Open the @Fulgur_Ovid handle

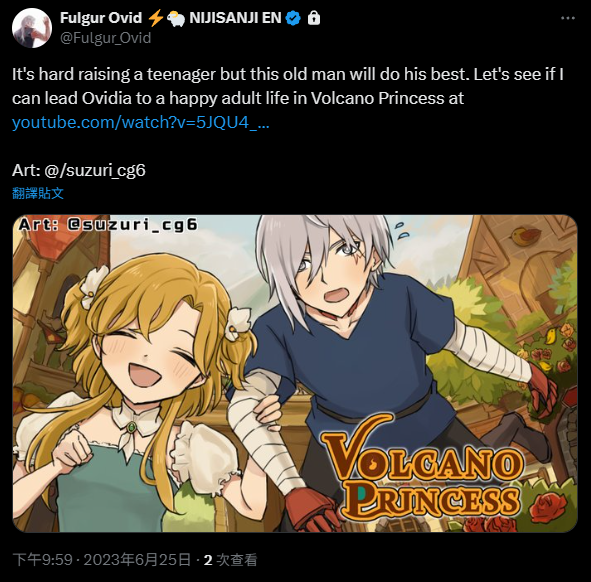[106, 38]
